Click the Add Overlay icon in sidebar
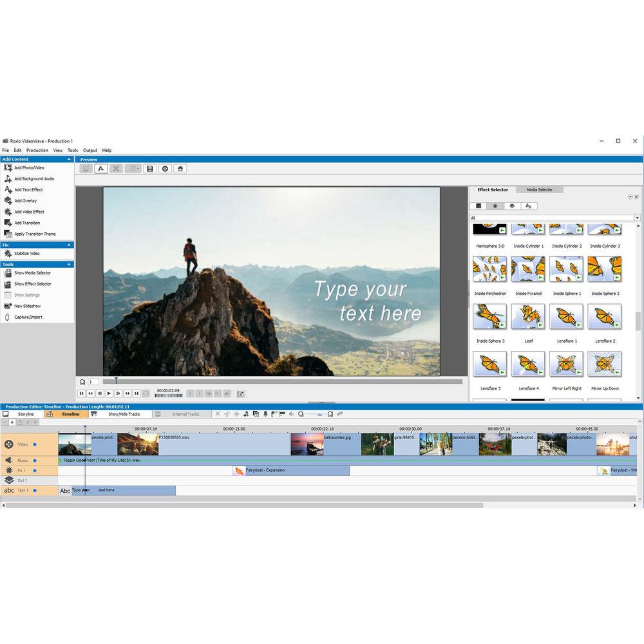The width and height of the screenshot is (644, 644). click(x=8, y=201)
